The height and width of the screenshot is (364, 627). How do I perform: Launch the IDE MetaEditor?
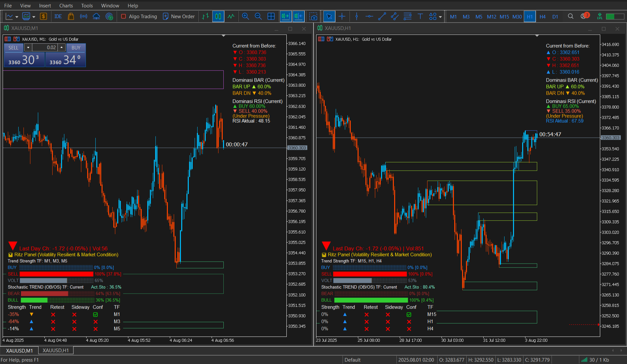[58, 16]
